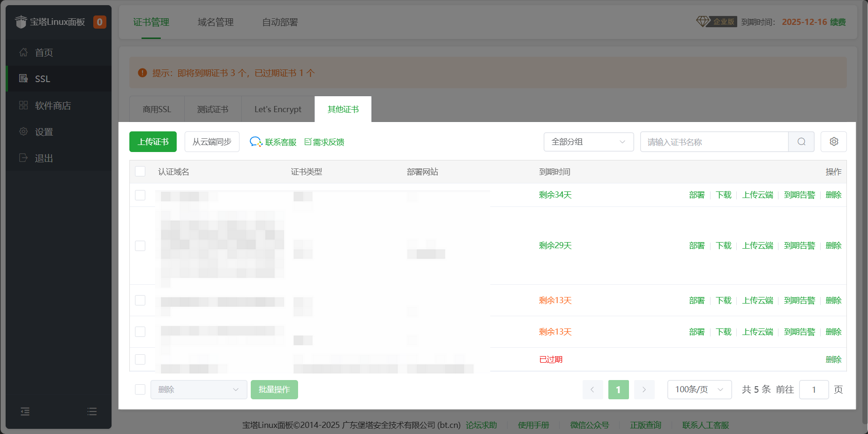Open the 100条/页 page size dropdown
Viewport: 868px width, 434px height.
tap(699, 389)
